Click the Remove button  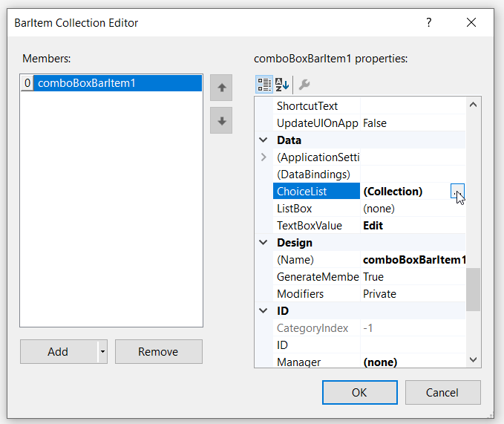tap(158, 352)
